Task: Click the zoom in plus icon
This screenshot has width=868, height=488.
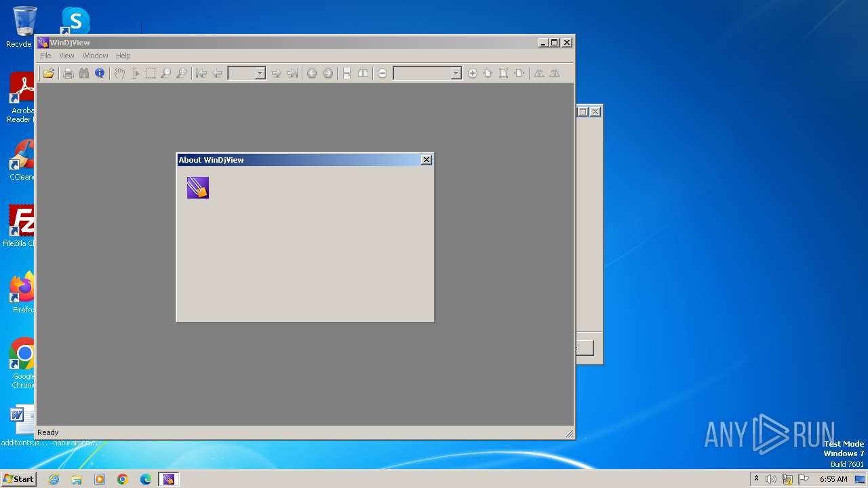Action: pos(473,73)
